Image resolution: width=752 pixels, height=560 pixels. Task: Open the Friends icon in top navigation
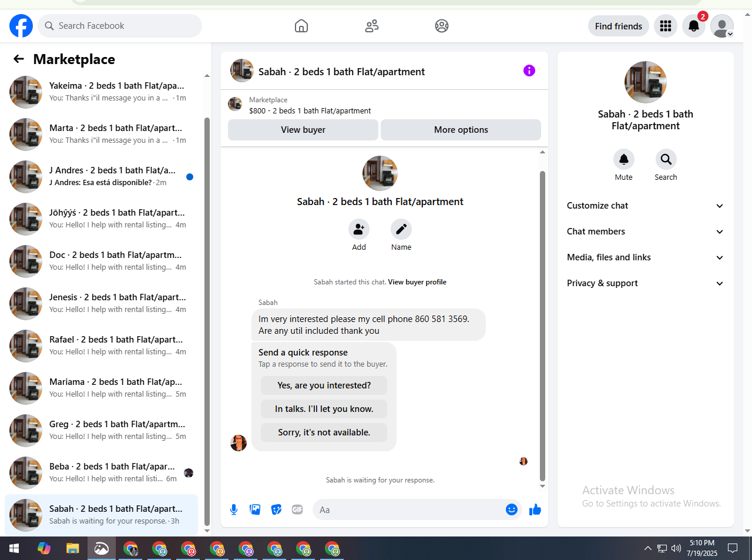(372, 26)
